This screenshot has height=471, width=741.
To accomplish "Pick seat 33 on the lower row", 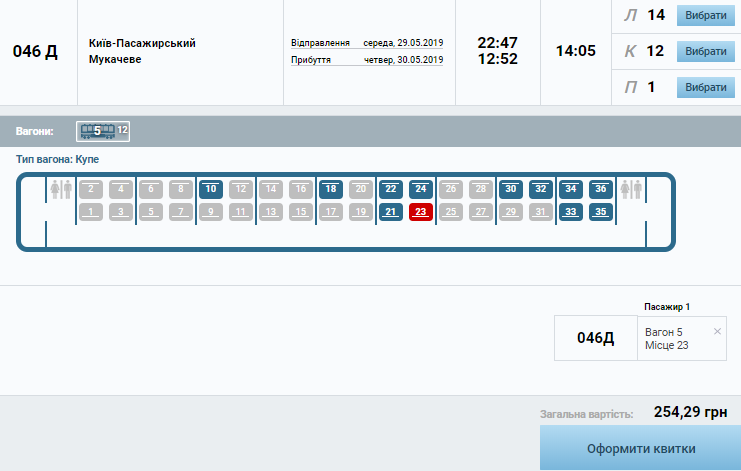I will coord(571,211).
